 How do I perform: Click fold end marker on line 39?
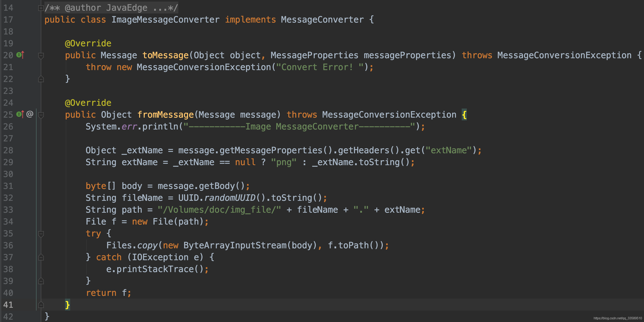click(41, 281)
